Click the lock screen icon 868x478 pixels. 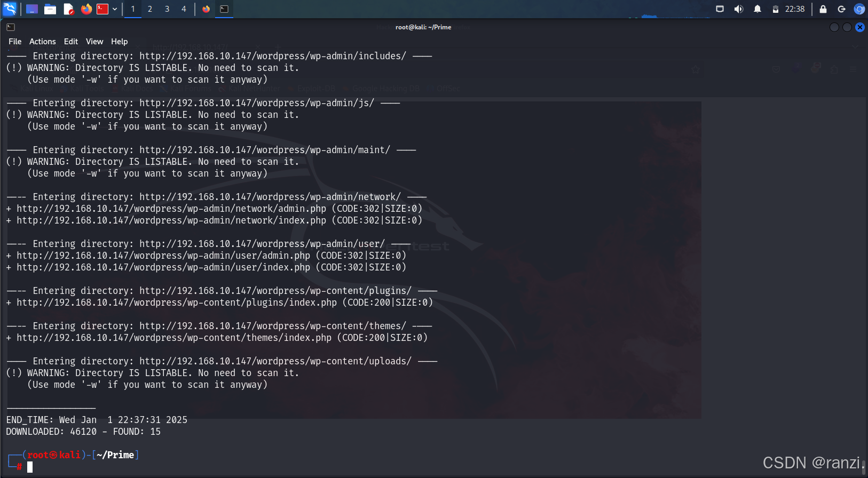[823, 9]
